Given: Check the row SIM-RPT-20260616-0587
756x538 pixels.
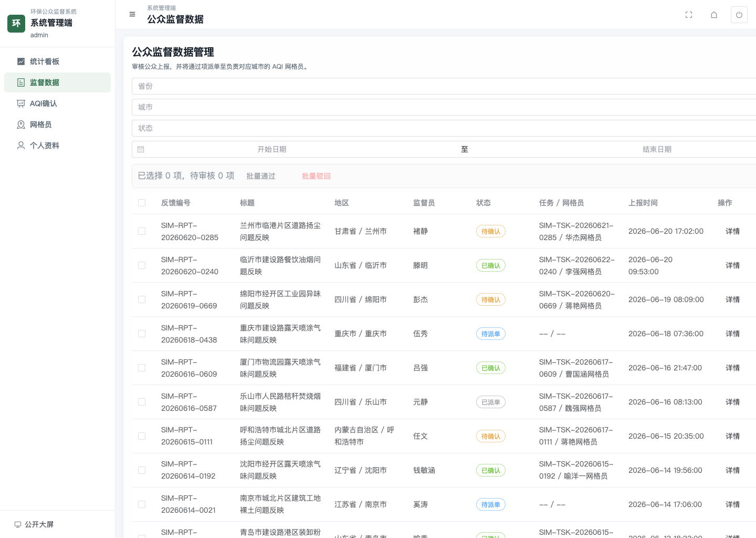Looking at the screenshot, I should pos(142,402).
